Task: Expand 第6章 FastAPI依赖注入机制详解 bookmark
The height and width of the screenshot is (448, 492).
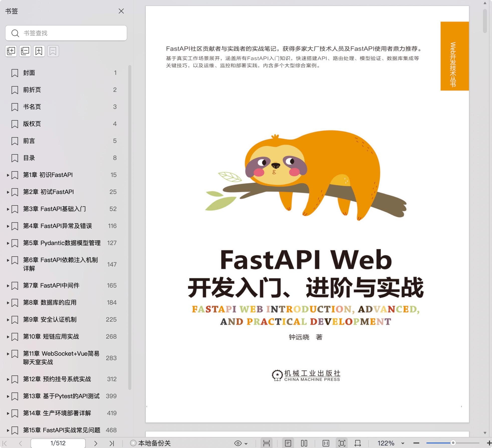Action: tap(8, 260)
